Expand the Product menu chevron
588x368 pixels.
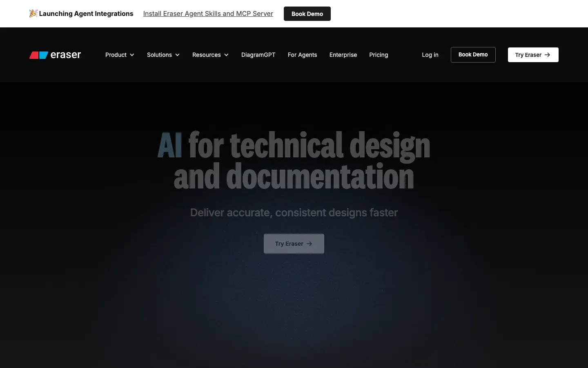tap(132, 55)
